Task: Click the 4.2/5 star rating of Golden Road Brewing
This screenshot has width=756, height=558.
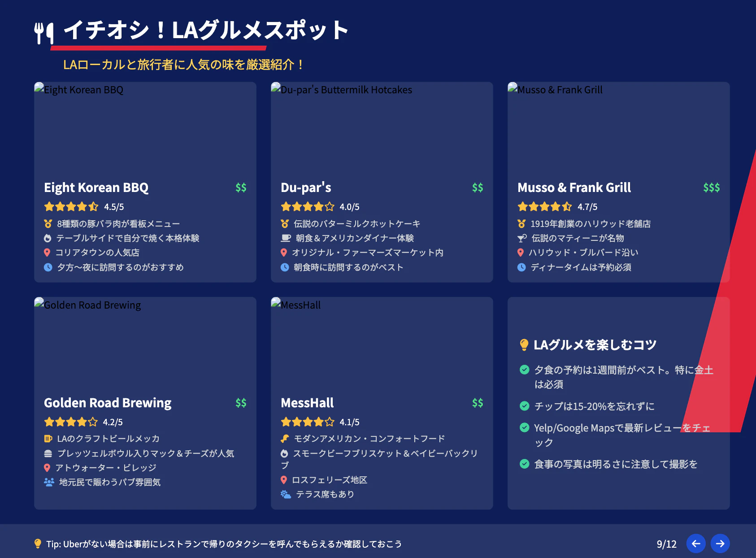Action: pyautogui.click(x=83, y=422)
